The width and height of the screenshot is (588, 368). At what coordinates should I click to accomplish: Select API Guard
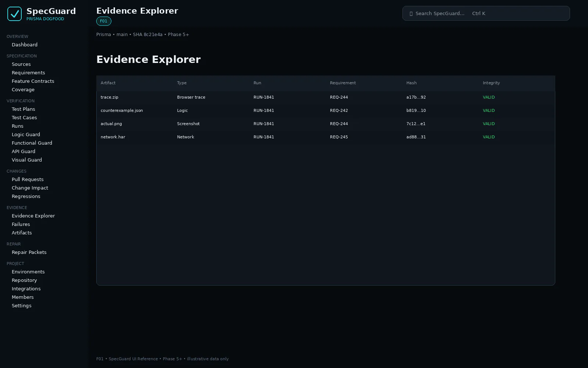click(24, 151)
